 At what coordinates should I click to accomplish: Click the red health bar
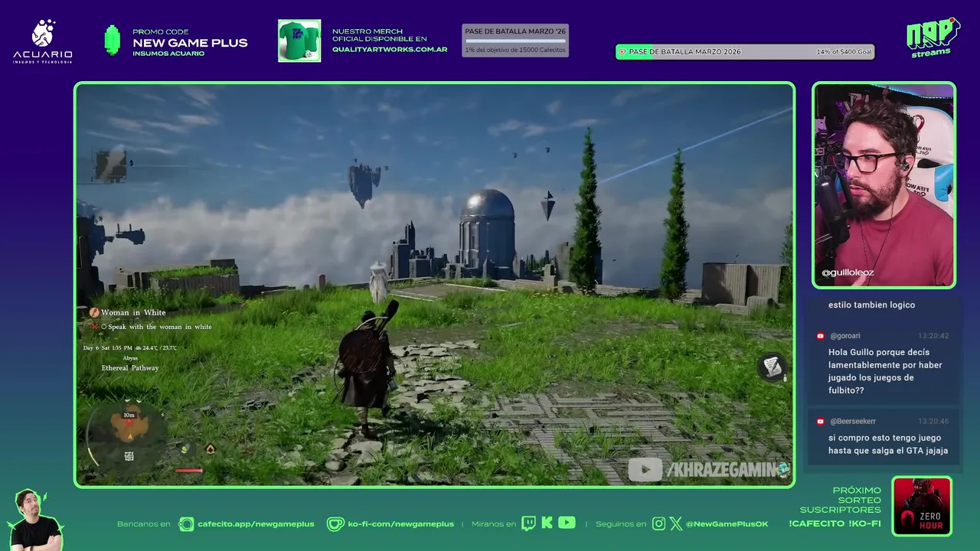coord(190,470)
